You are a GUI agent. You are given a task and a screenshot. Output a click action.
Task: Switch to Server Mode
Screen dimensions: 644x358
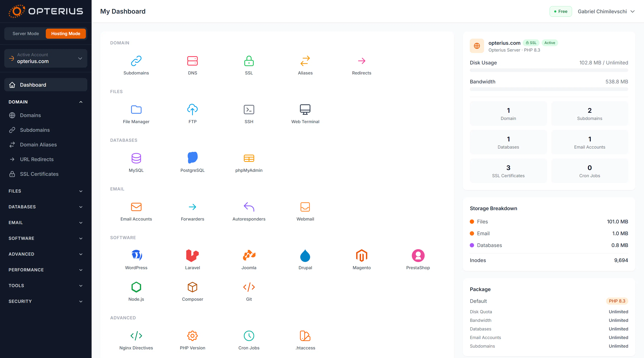tap(26, 33)
